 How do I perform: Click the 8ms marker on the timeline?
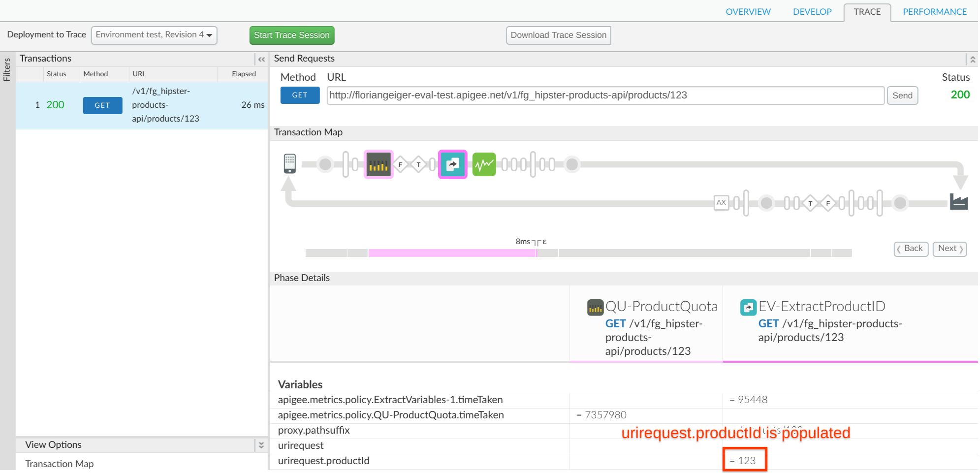523,242
